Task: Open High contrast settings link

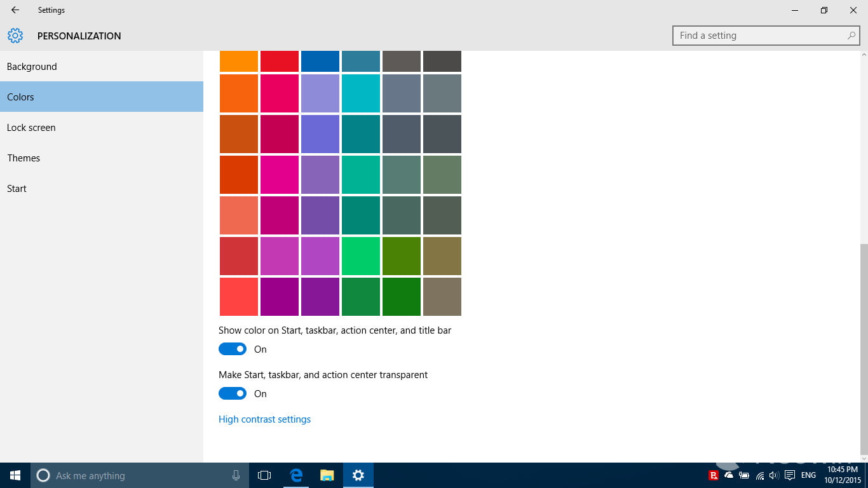Action: tap(264, 419)
